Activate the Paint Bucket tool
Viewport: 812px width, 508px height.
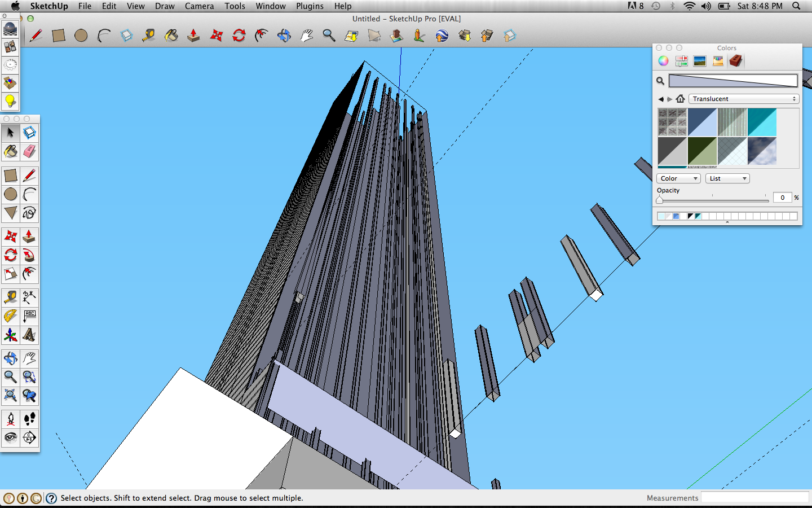(171, 36)
